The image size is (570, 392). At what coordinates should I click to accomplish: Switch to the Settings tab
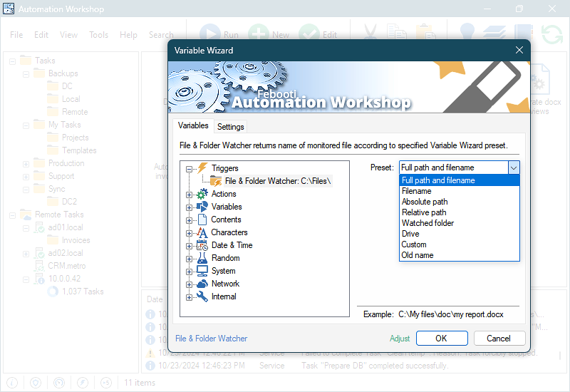tap(230, 127)
